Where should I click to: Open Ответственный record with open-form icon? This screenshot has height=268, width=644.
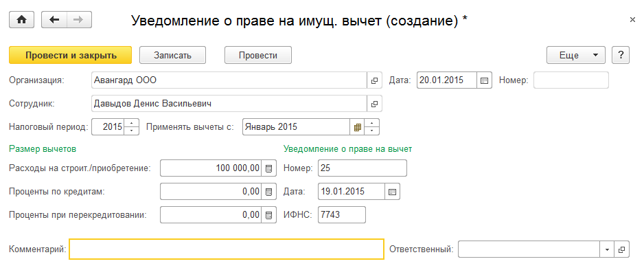(622, 249)
